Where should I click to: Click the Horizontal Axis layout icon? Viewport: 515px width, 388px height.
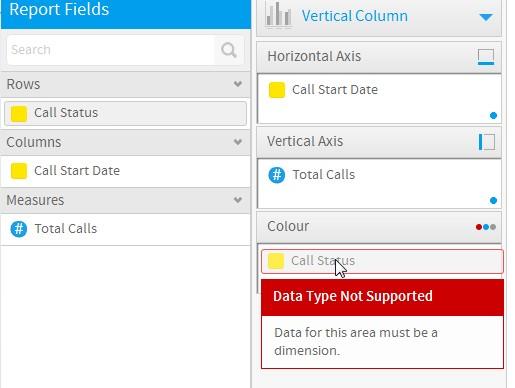[486, 57]
